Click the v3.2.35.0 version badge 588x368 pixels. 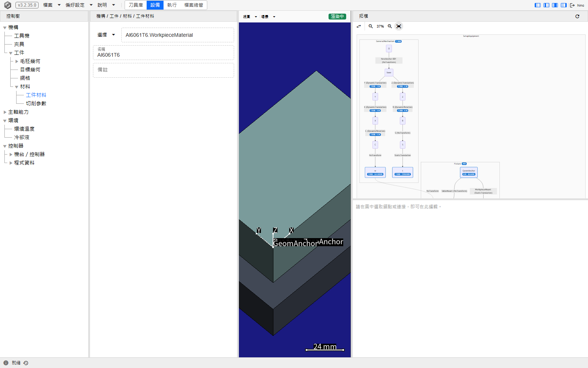point(27,5)
